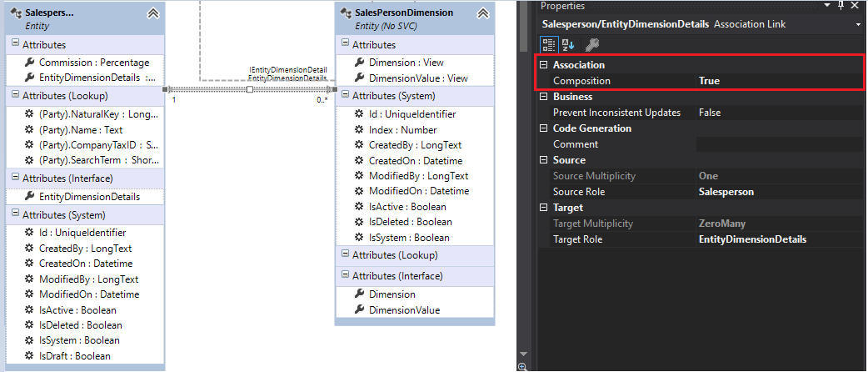
Task: Collapse Attributes (Interface) in SalesPersonDimension
Action: click(346, 274)
